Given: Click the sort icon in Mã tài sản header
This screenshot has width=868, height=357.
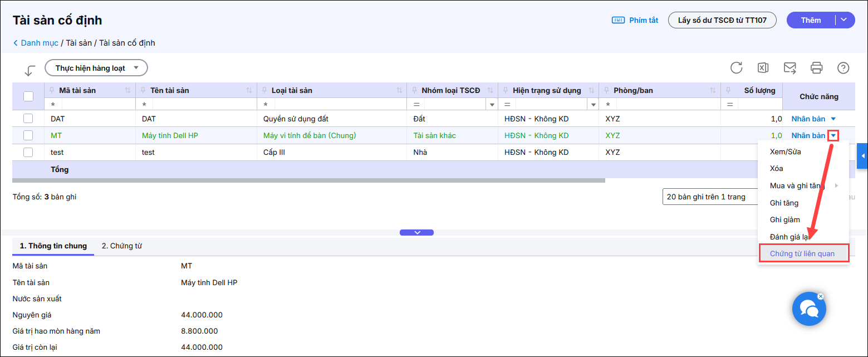Looking at the screenshot, I should (x=128, y=91).
